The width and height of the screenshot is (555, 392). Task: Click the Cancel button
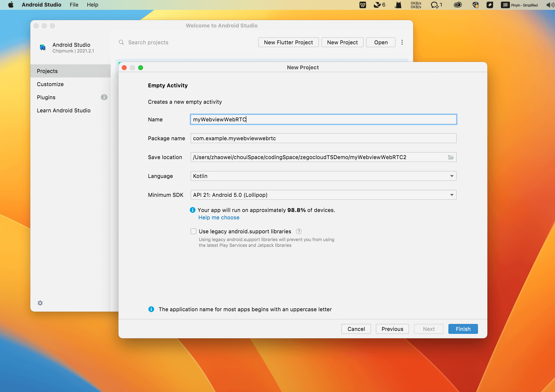(356, 329)
